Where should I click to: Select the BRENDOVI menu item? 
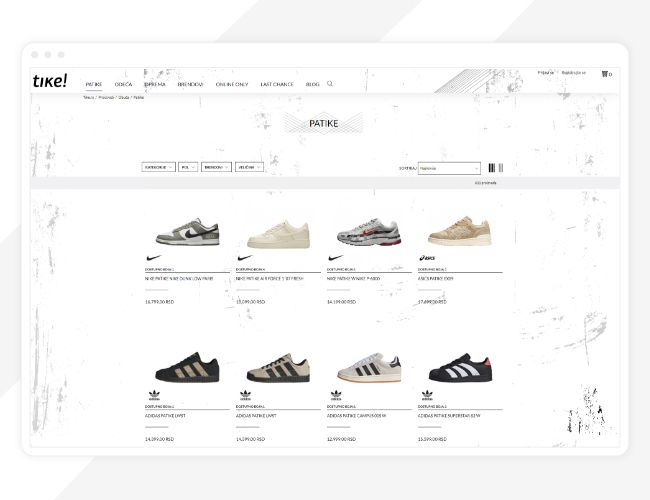[x=190, y=84]
